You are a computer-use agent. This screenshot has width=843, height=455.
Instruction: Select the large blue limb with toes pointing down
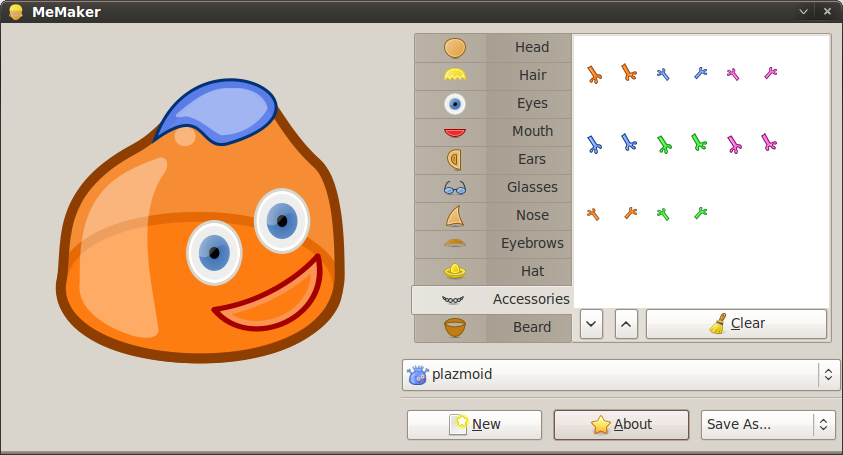click(594, 144)
